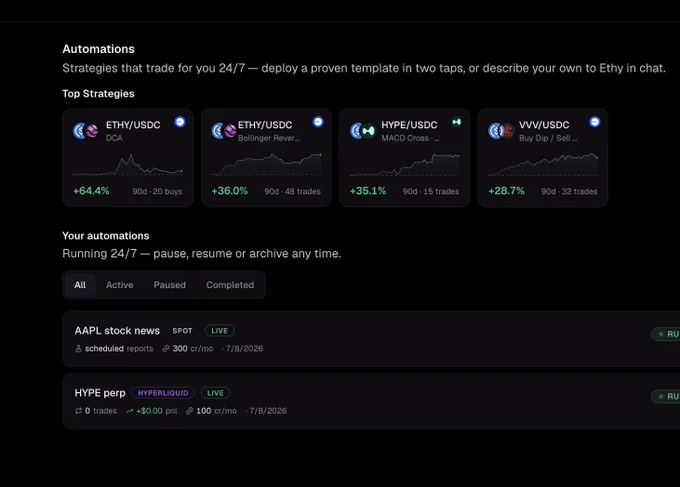Click the chain badge on VVV/USDC card
Viewport: 680px width, 487px height.
(x=595, y=122)
